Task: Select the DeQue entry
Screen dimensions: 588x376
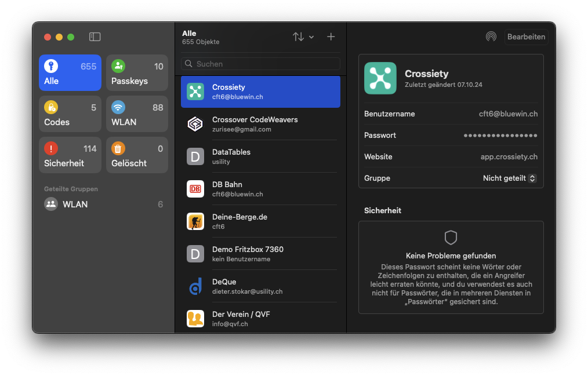Action: 260,287
